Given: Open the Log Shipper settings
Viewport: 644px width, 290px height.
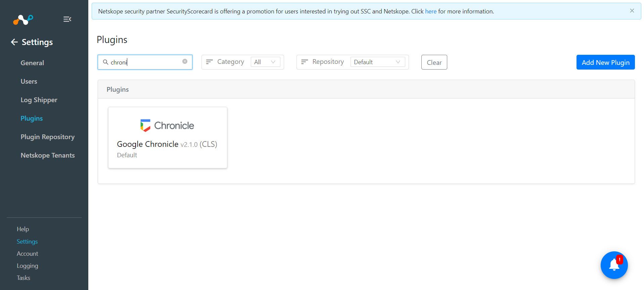Looking at the screenshot, I should tap(39, 100).
